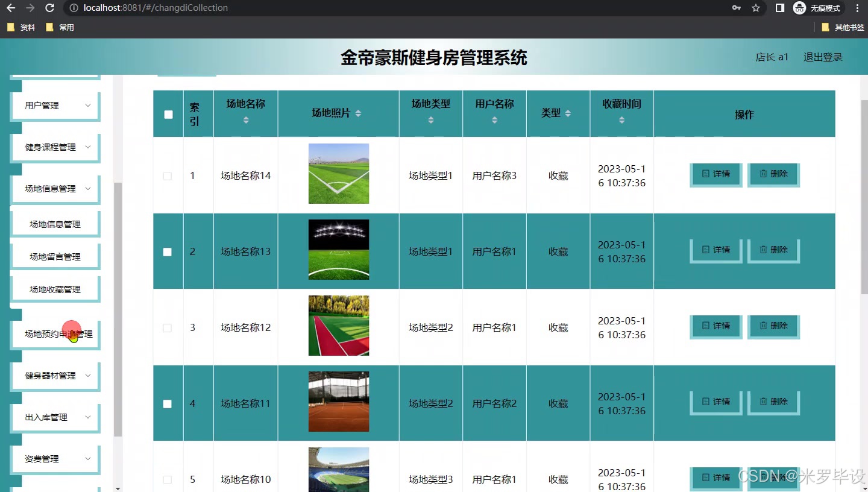Click the 场地类型3 cell
The image size is (868, 492).
[431, 480]
